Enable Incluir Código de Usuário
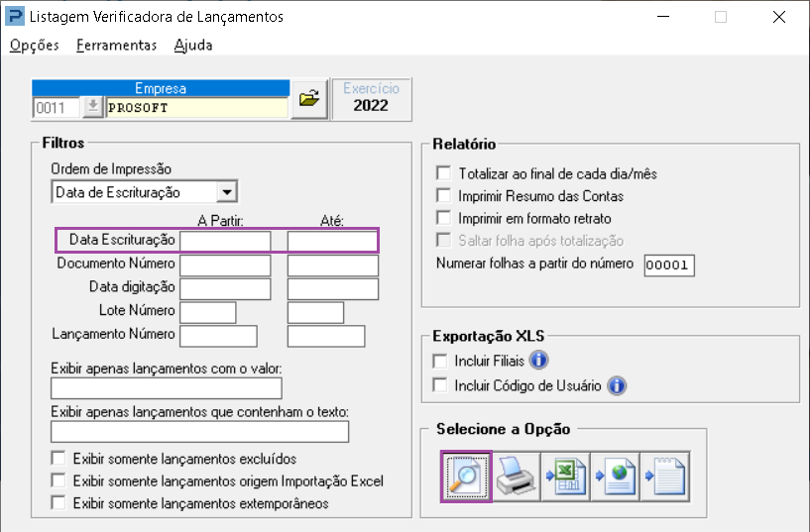The height and width of the screenshot is (532, 810). click(x=440, y=385)
